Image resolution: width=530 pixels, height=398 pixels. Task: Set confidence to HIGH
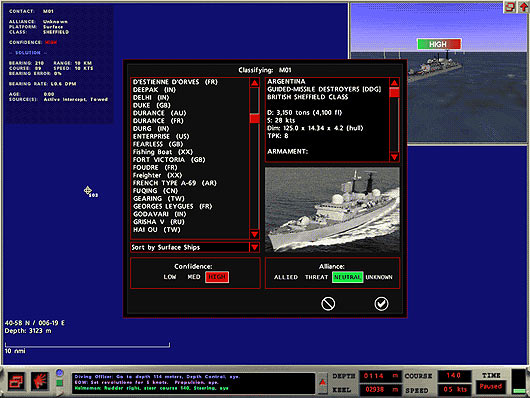[217, 277]
